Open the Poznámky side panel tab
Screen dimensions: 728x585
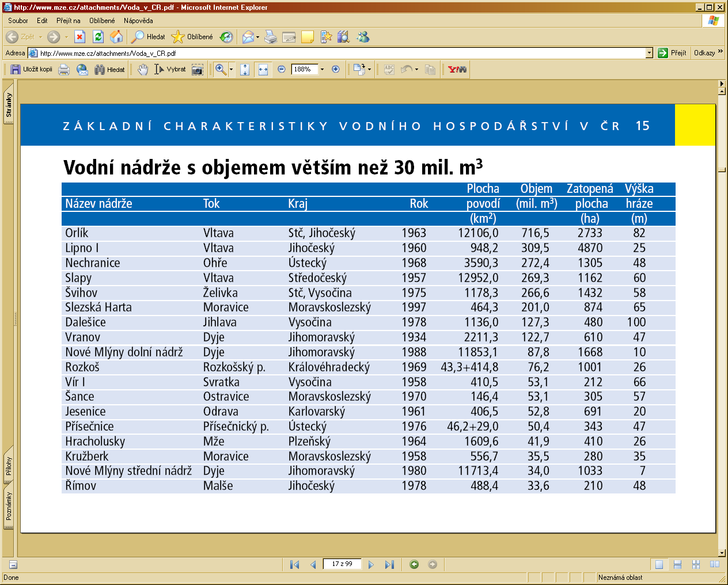pyautogui.click(x=9, y=507)
